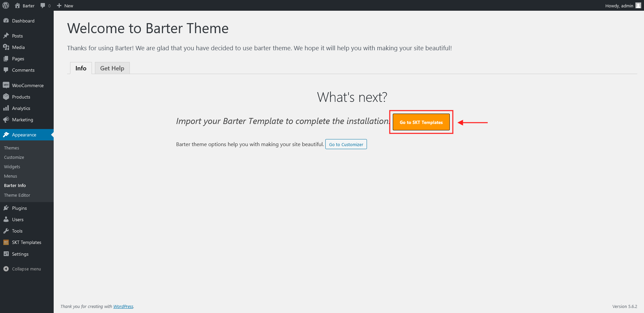Click the New label in admin bar

point(69,6)
